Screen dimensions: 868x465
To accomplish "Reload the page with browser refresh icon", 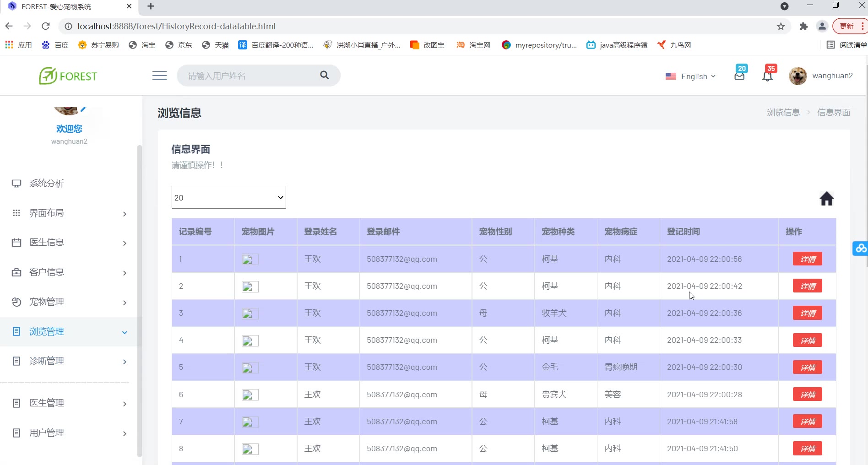I will (x=45, y=26).
